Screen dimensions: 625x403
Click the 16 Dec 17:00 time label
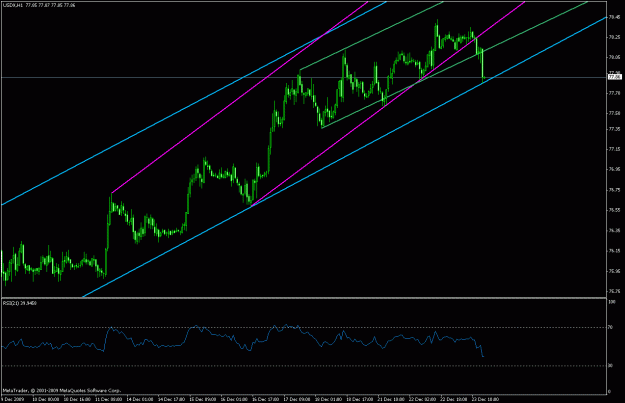click(266, 399)
